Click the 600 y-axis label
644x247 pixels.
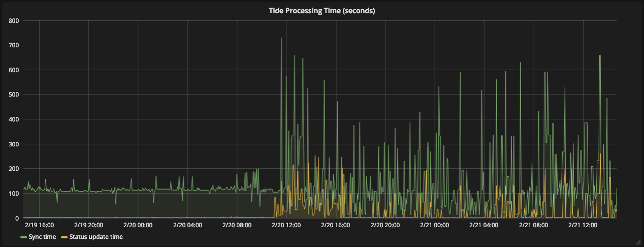(x=14, y=70)
